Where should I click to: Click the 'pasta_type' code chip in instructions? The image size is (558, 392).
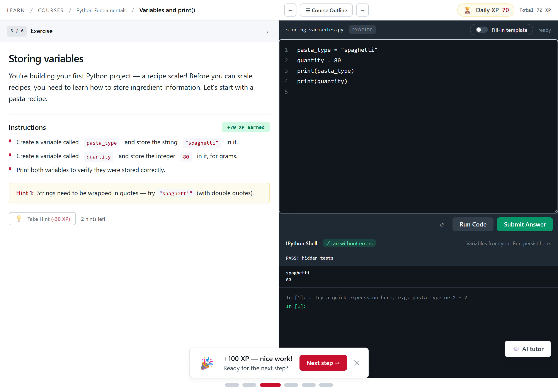[x=102, y=143]
